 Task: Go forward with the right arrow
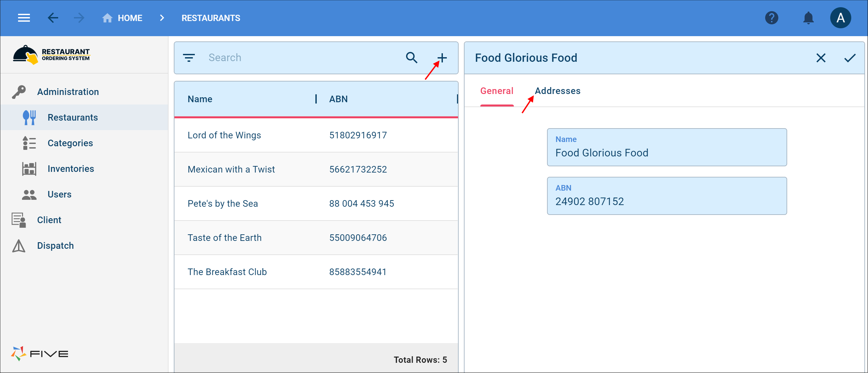[x=79, y=18]
